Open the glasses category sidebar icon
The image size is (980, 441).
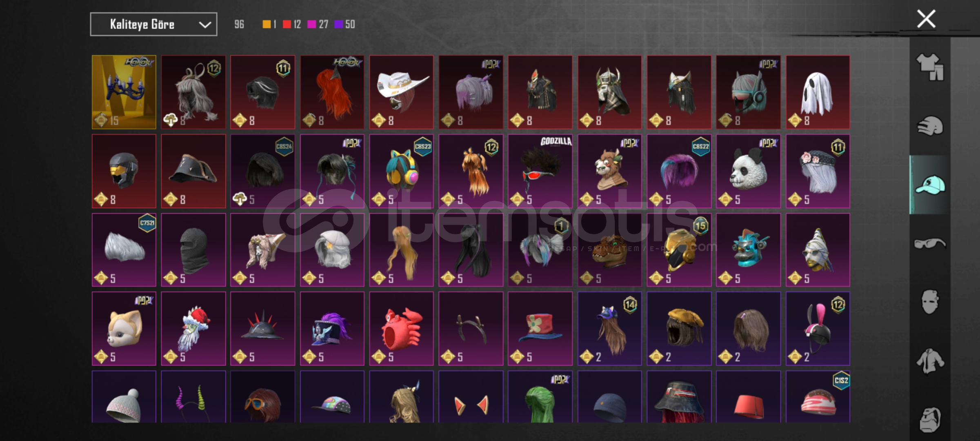click(x=930, y=244)
